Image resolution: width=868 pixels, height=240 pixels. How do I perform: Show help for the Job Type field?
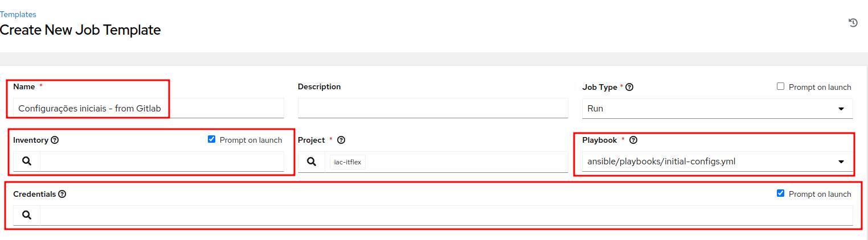click(629, 87)
